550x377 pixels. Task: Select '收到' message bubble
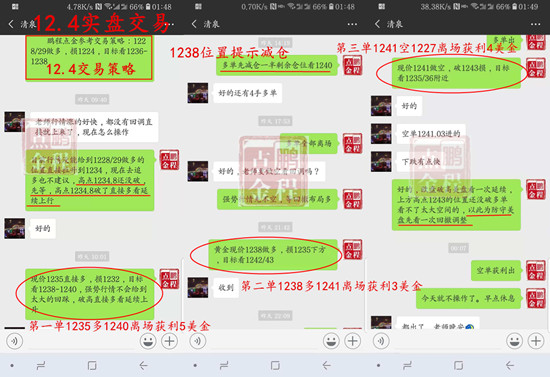click(226, 288)
